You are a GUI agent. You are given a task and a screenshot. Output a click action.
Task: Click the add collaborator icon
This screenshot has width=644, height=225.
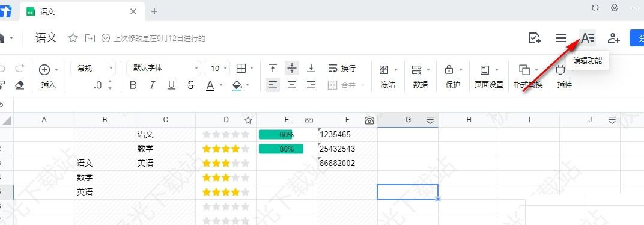(613, 39)
